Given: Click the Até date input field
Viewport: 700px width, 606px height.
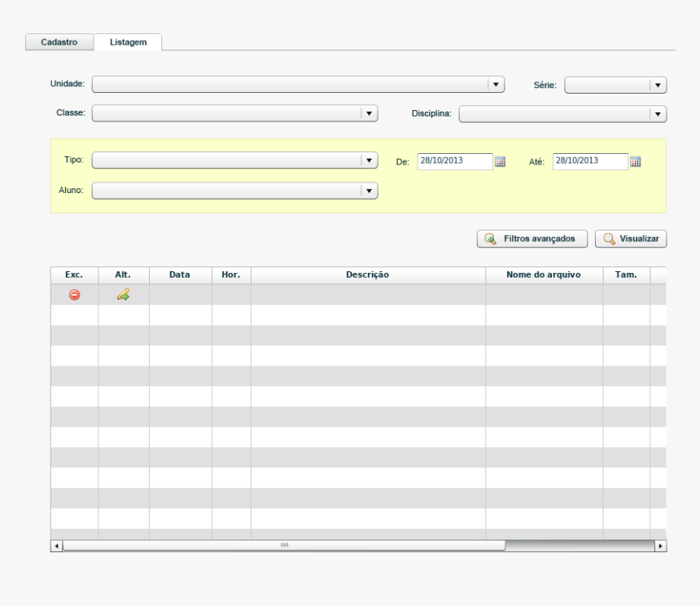Looking at the screenshot, I should [x=590, y=161].
